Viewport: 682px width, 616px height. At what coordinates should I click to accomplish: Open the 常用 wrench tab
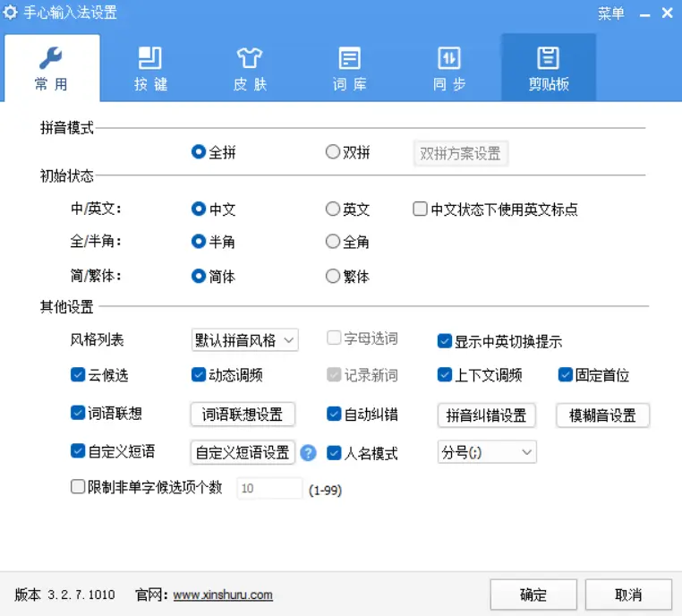click(x=52, y=68)
